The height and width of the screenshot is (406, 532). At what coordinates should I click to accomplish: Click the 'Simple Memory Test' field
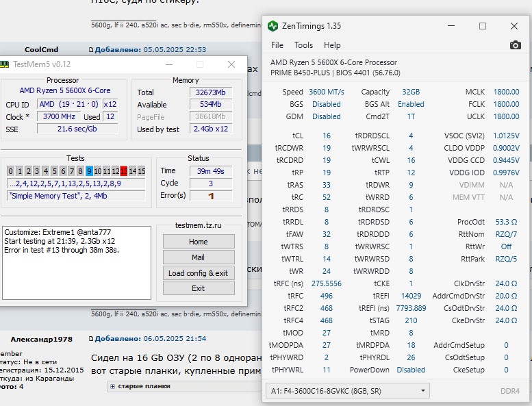point(76,196)
